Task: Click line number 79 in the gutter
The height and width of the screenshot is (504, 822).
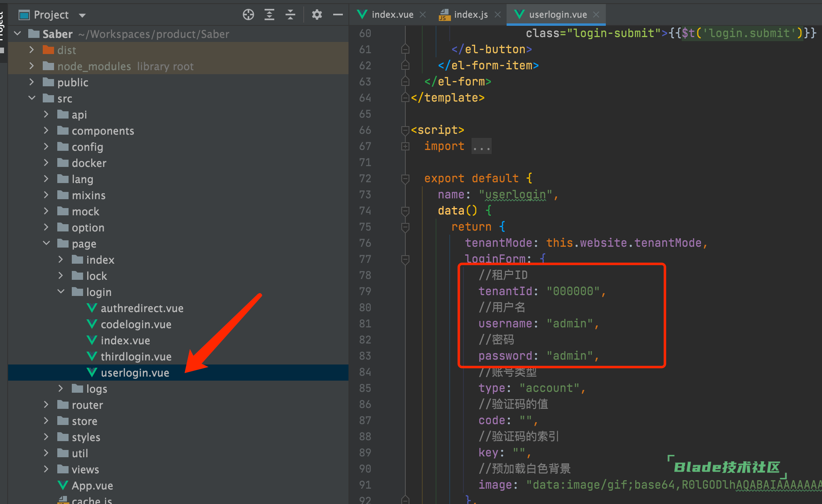Action: (365, 292)
